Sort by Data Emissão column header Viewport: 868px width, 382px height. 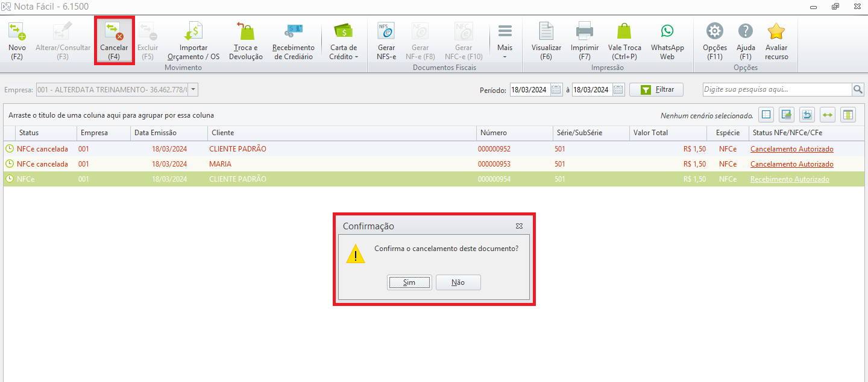pos(169,133)
